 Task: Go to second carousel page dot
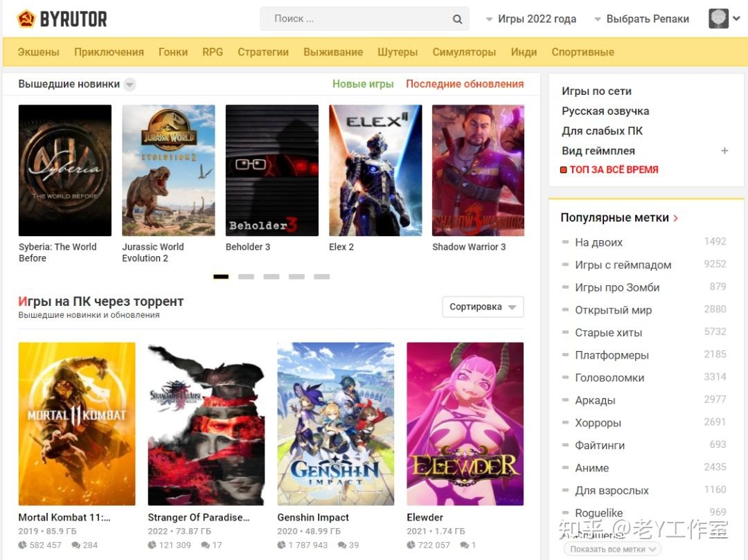[x=246, y=276]
